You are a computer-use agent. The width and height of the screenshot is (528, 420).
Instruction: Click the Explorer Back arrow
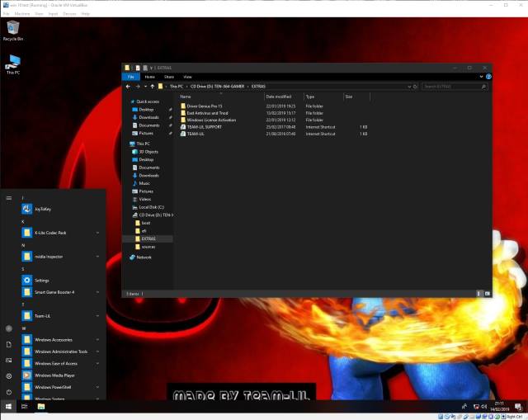128,87
